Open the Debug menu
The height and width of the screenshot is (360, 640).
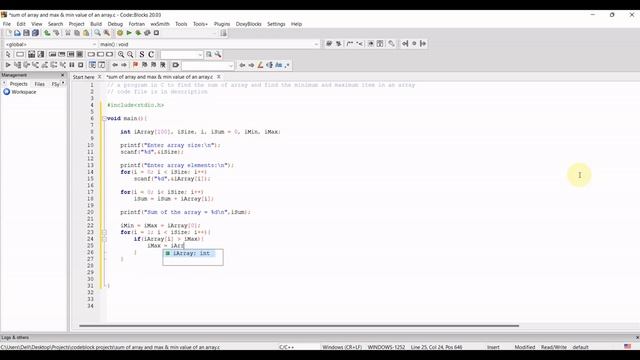115,24
